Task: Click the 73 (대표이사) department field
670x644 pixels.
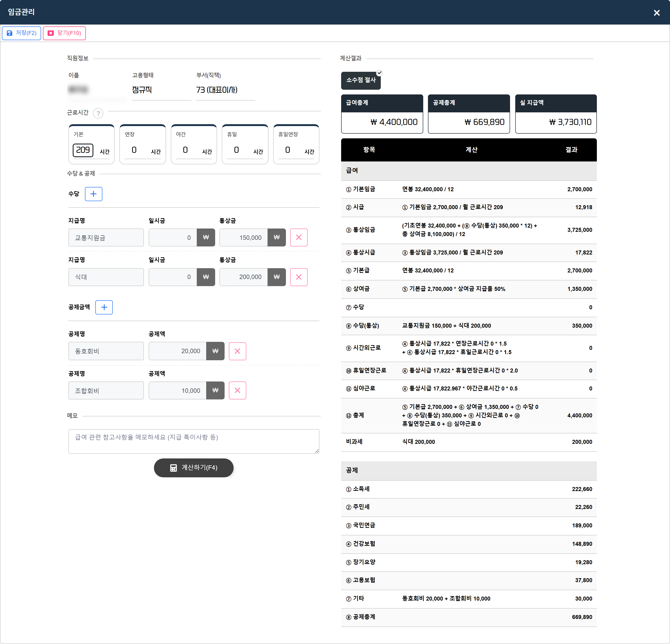Action: point(226,90)
